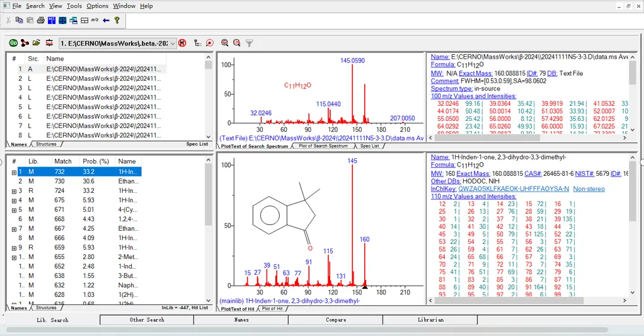
Task: Click the m/z toolbar icon
Action: [x=95, y=20]
